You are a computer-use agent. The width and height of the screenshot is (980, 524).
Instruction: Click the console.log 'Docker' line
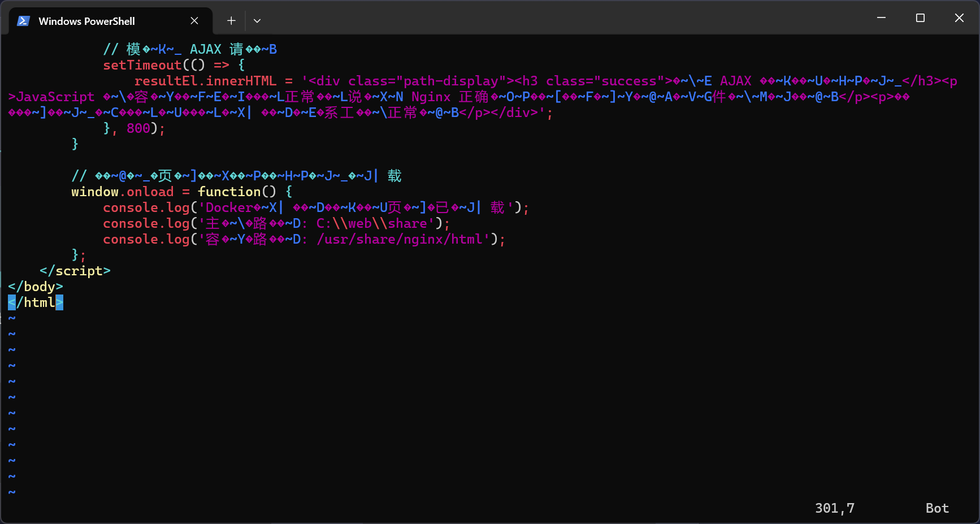click(316, 207)
